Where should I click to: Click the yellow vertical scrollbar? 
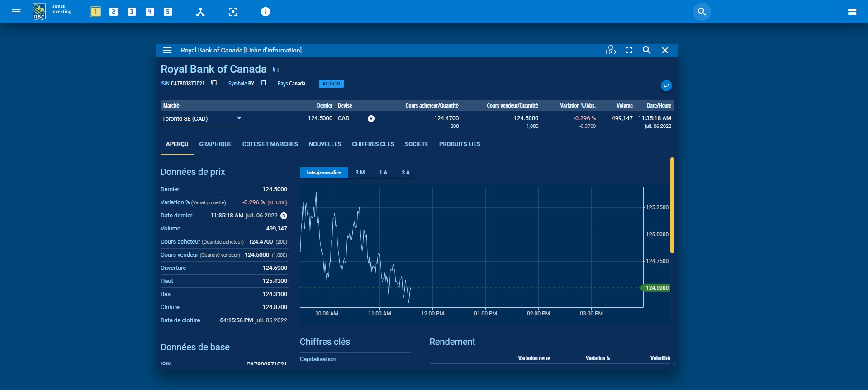pyautogui.click(x=672, y=205)
